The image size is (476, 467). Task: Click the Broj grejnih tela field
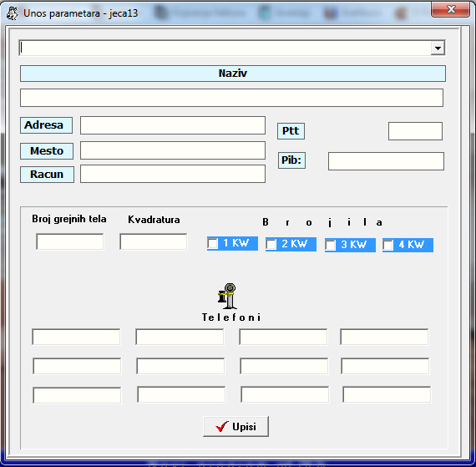point(70,241)
